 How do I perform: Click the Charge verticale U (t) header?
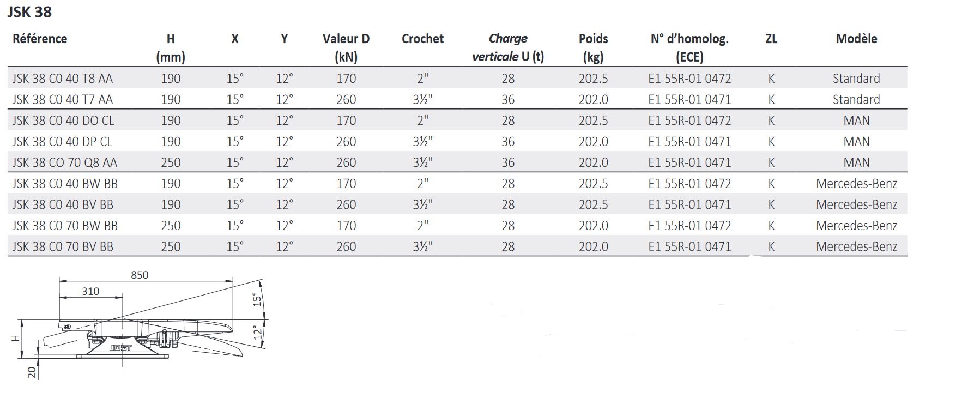(x=508, y=47)
